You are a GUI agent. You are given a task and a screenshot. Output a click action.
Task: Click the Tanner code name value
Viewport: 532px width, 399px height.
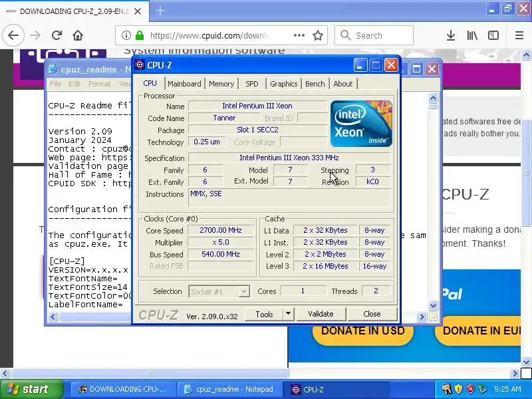(x=224, y=118)
